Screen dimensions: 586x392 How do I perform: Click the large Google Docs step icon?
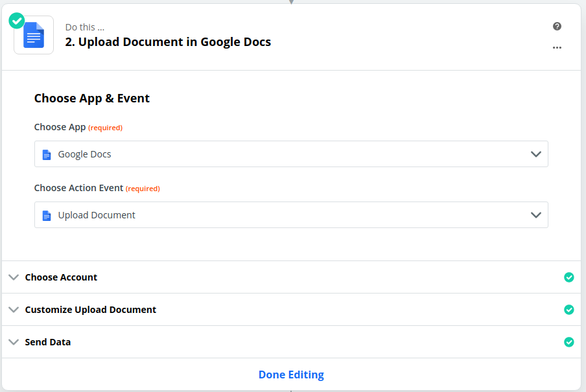click(34, 35)
